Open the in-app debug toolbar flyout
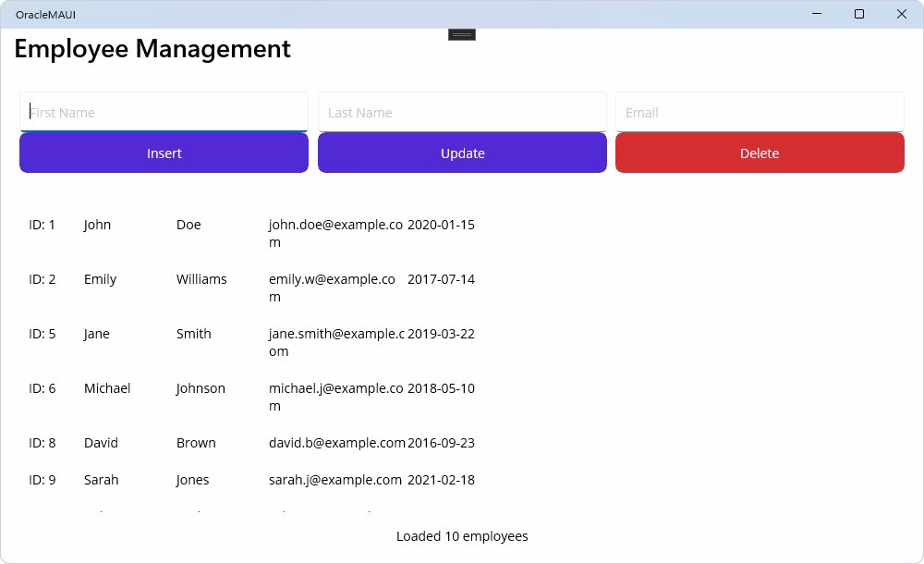924x564 pixels. pos(462,33)
